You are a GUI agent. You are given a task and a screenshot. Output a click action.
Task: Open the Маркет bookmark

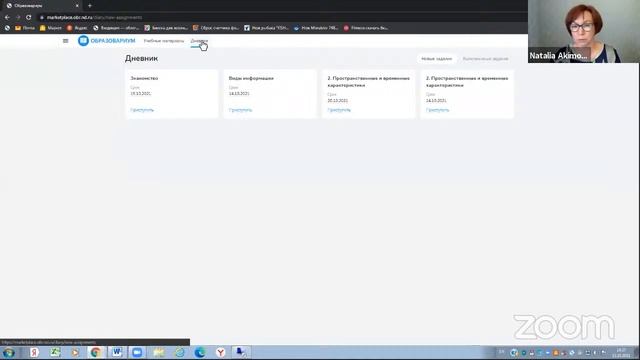click(x=51, y=28)
